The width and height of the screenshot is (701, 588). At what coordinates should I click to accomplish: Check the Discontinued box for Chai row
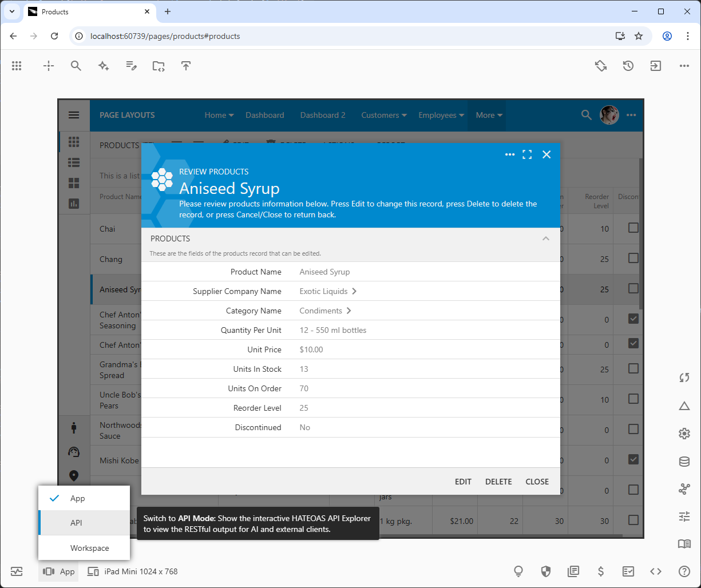(633, 228)
